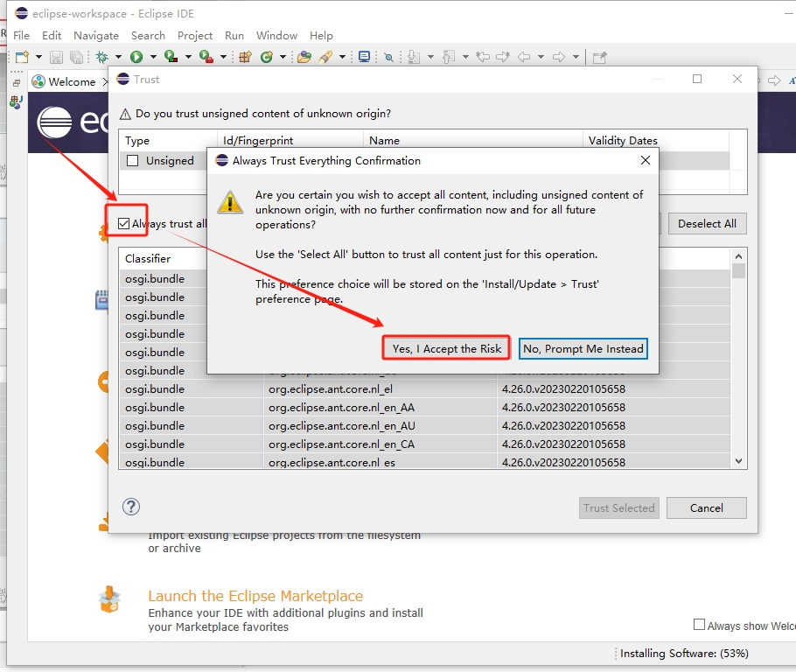Open the Search dropdown arrow
This screenshot has width=796, height=672.
pyautogui.click(x=342, y=57)
